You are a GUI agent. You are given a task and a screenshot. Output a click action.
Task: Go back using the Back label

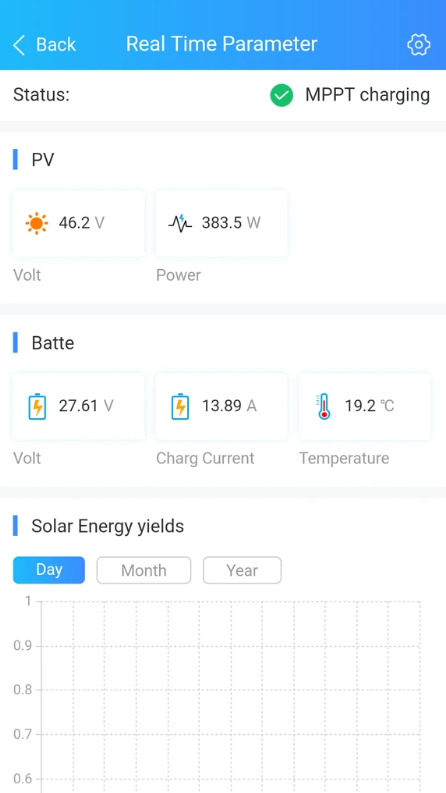pos(56,45)
